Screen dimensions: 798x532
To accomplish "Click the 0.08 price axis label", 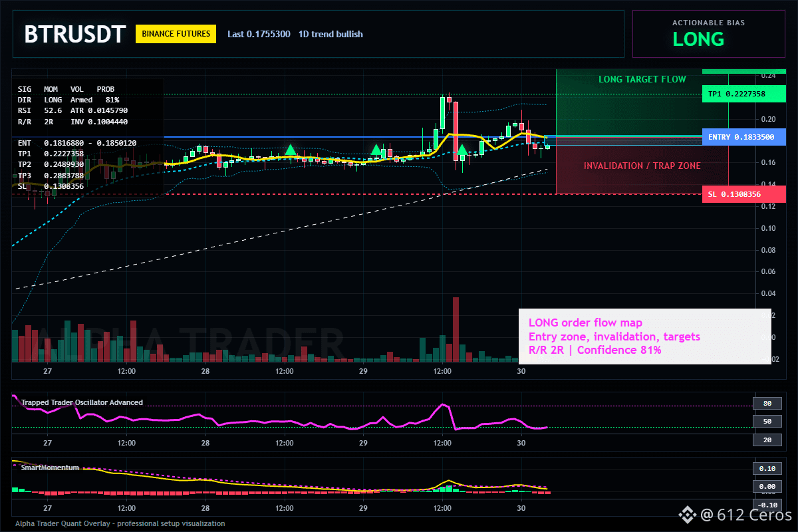I will (x=769, y=250).
